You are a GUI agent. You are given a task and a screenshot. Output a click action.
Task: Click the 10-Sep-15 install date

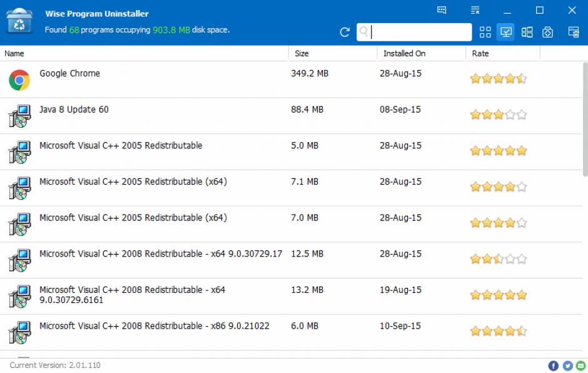400,325
